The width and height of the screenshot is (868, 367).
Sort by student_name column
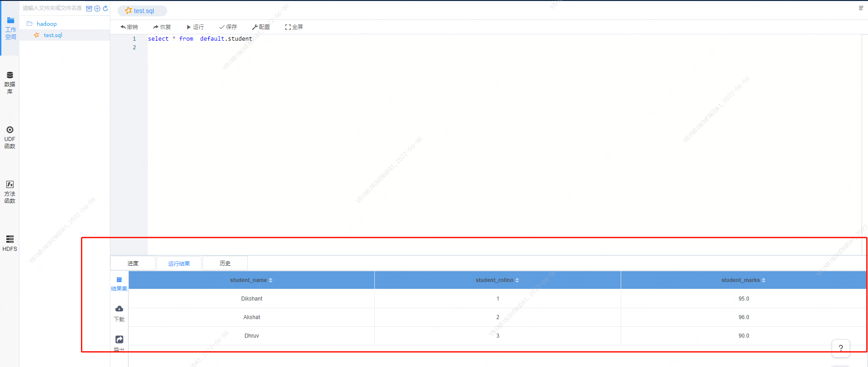click(270, 280)
